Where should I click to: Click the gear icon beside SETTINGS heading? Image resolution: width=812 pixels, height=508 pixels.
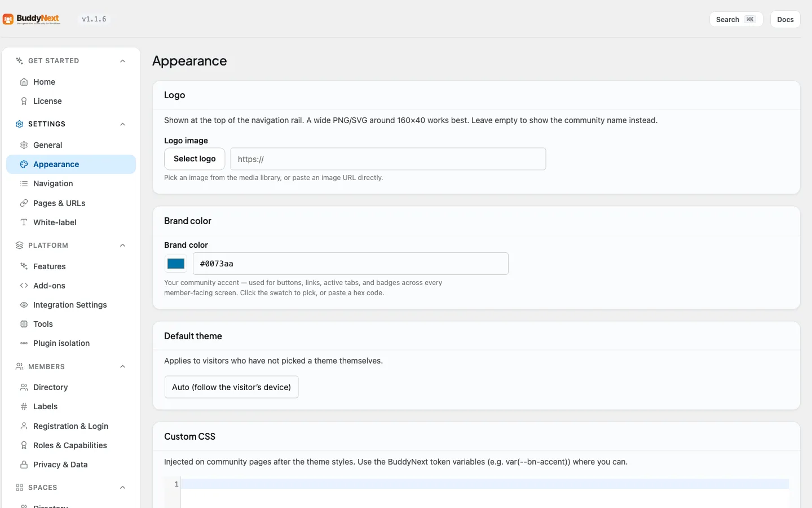(x=19, y=124)
